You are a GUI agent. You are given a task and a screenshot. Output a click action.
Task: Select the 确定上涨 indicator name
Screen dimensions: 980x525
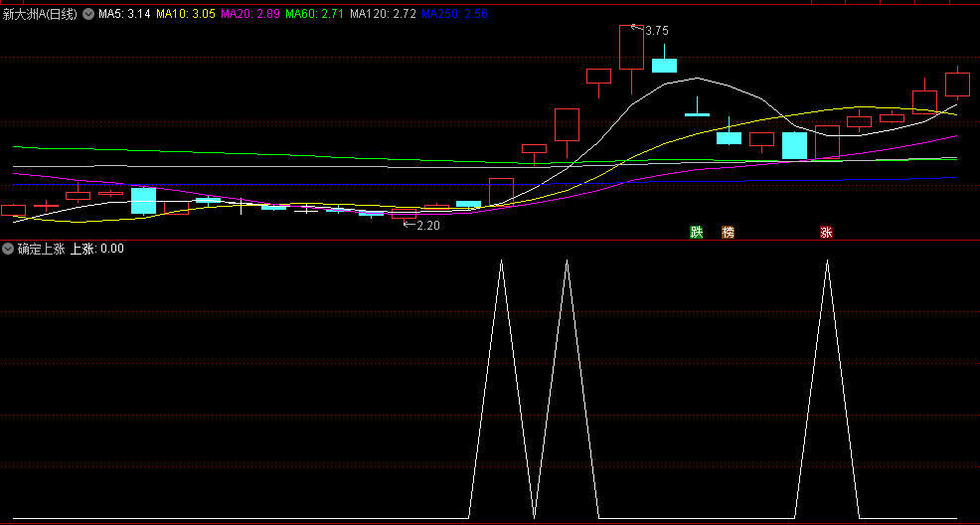[41, 249]
